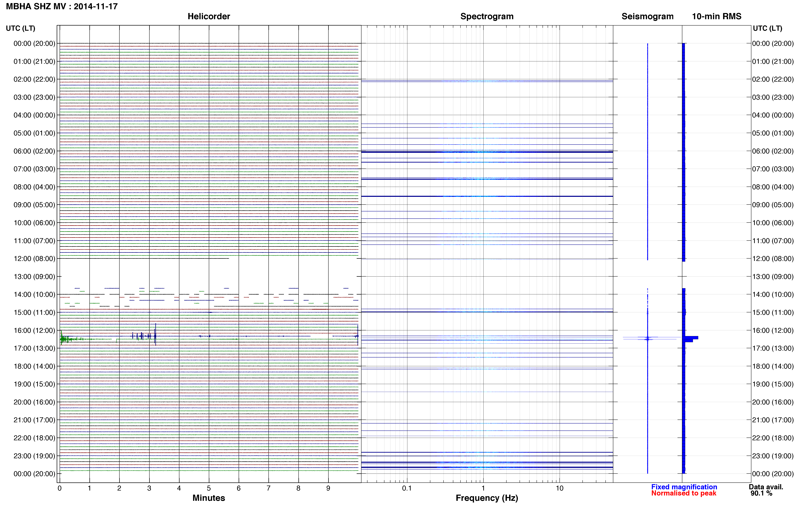Click the 'Data avail.' label
812x508 pixels.
tap(766, 487)
